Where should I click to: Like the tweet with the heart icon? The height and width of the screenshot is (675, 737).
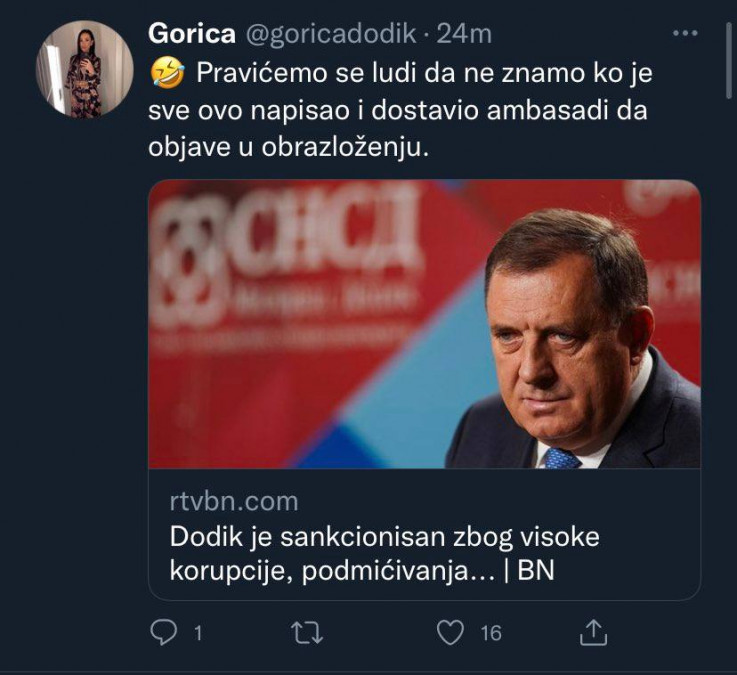pos(452,633)
